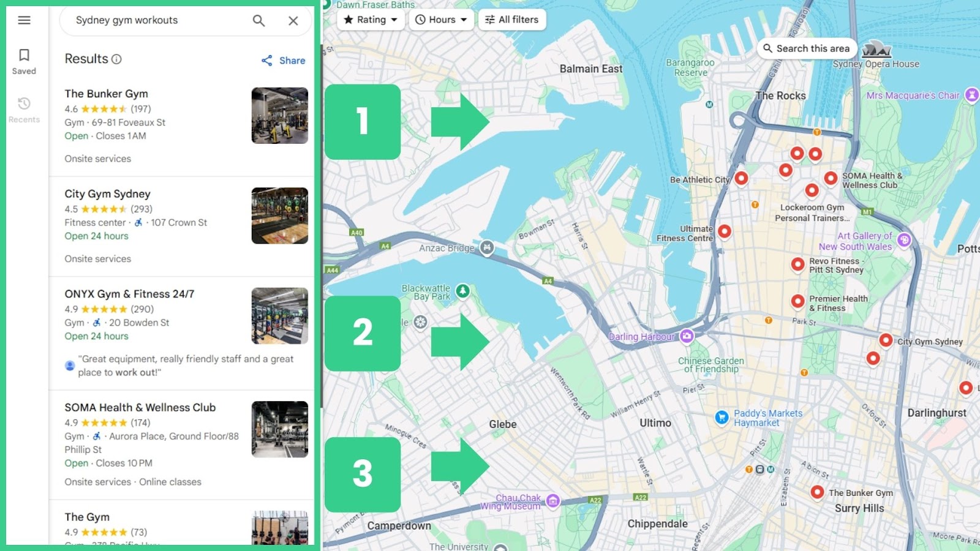Open SOMA Health & Wellness Club result in the list
The height and width of the screenshot is (551, 980).
(140, 408)
